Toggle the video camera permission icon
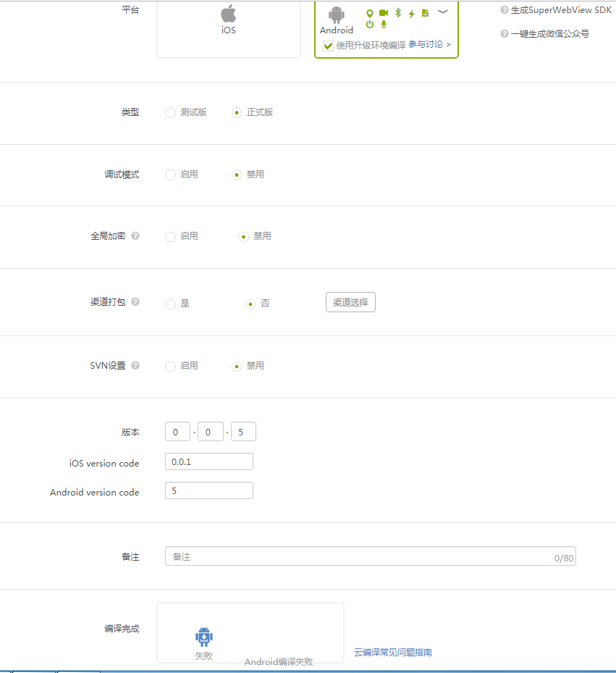Screen dimensions: 616x673 point(384,13)
